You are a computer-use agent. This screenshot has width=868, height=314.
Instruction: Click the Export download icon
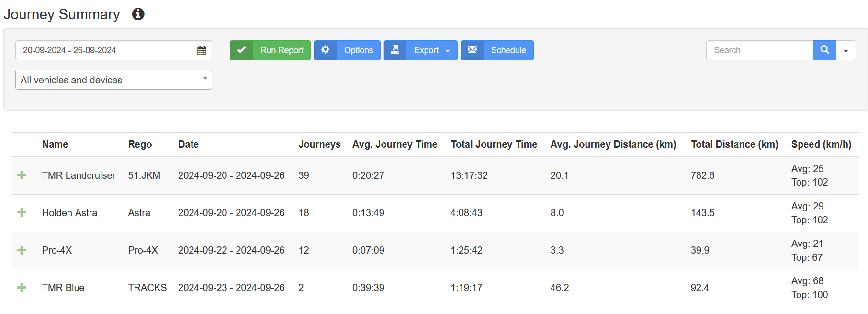[x=395, y=50]
